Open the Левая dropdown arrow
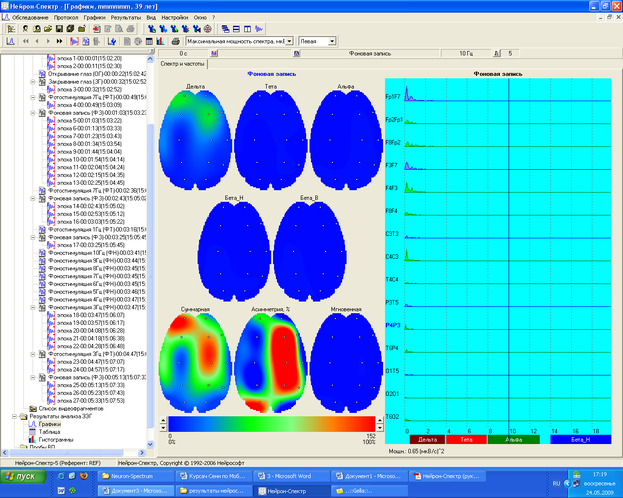Viewport: 623px width, 498px height. click(332, 41)
